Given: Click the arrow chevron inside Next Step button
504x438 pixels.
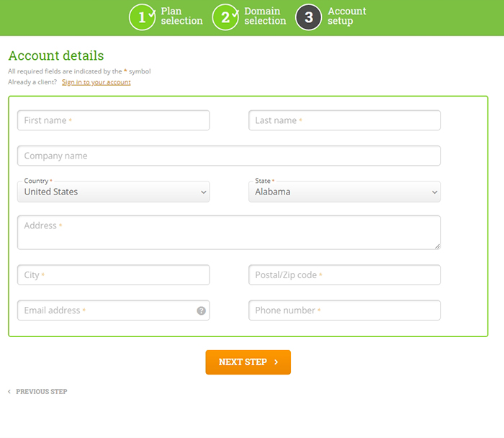Looking at the screenshot, I should (276, 362).
